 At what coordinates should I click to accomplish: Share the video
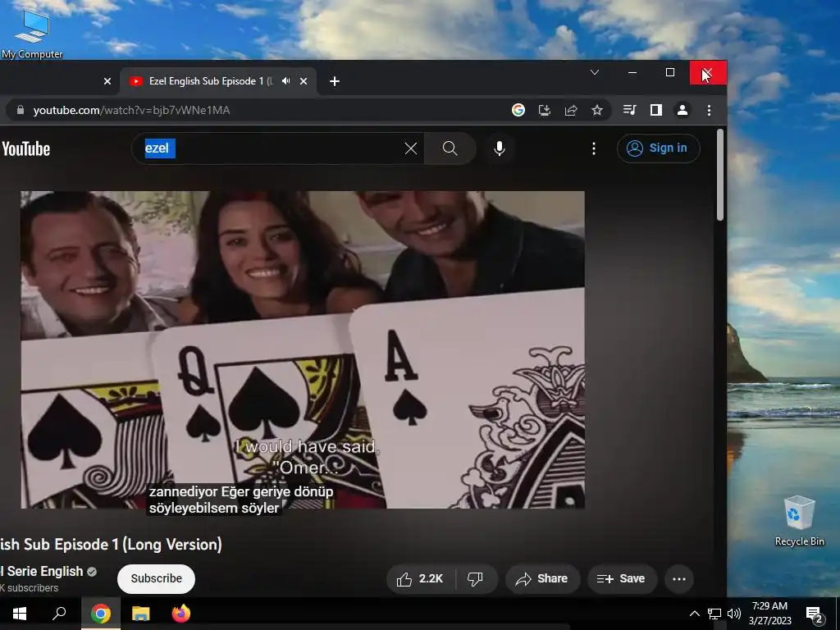tap(541, 578)
